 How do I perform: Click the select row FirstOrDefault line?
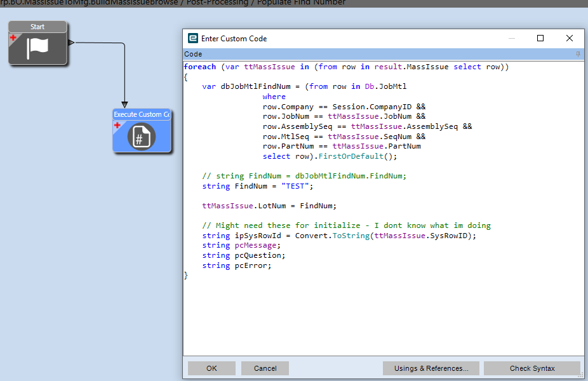click(330, 156)
